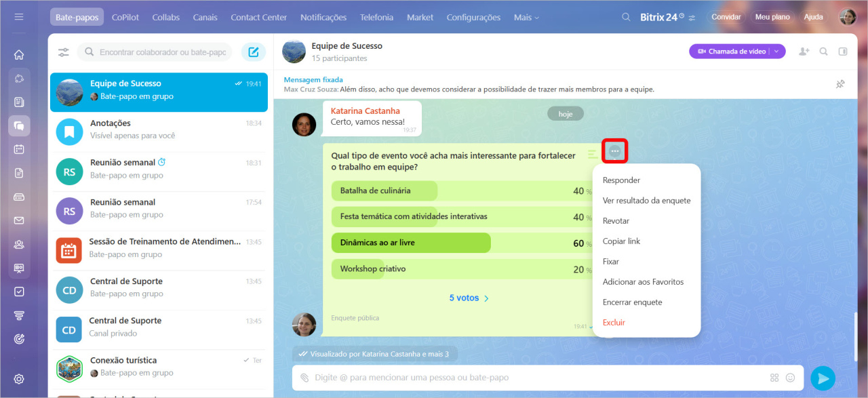Open the apps grid icon in the message box
Viewport: 868px width, 398px height.
[x=774, y=378]
